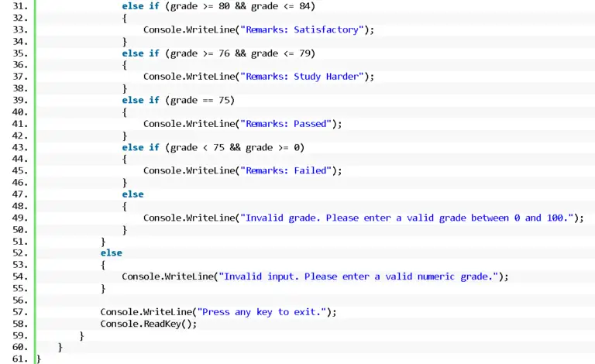The width and height of the screenshot is (595, 364).
Task: Click the "Press any key to exit." string
Action: (261, 312)
